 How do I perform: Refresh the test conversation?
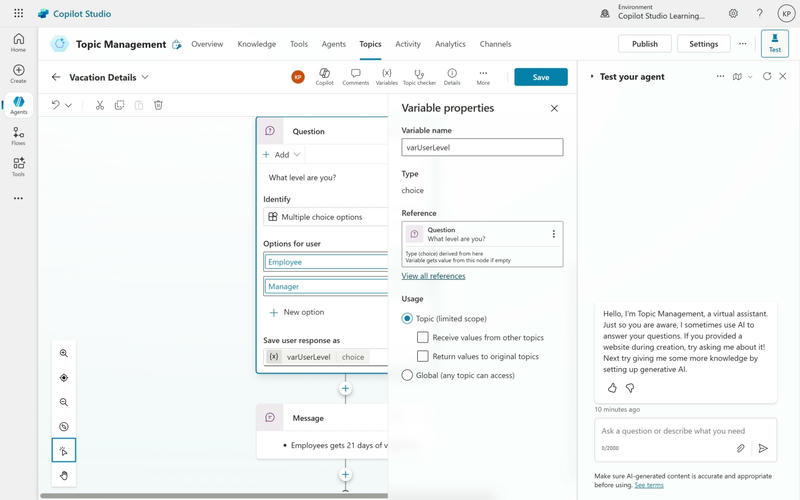pos(767,76)
